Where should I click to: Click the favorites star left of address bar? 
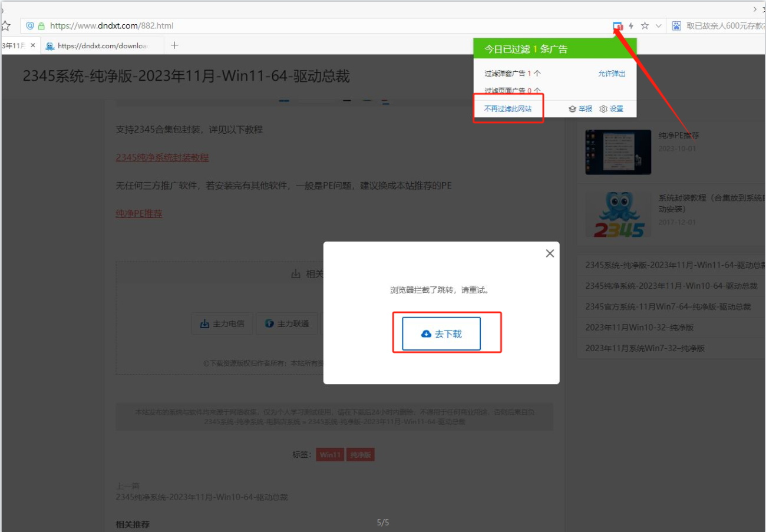pyautogui.click(x=6, y=26)
